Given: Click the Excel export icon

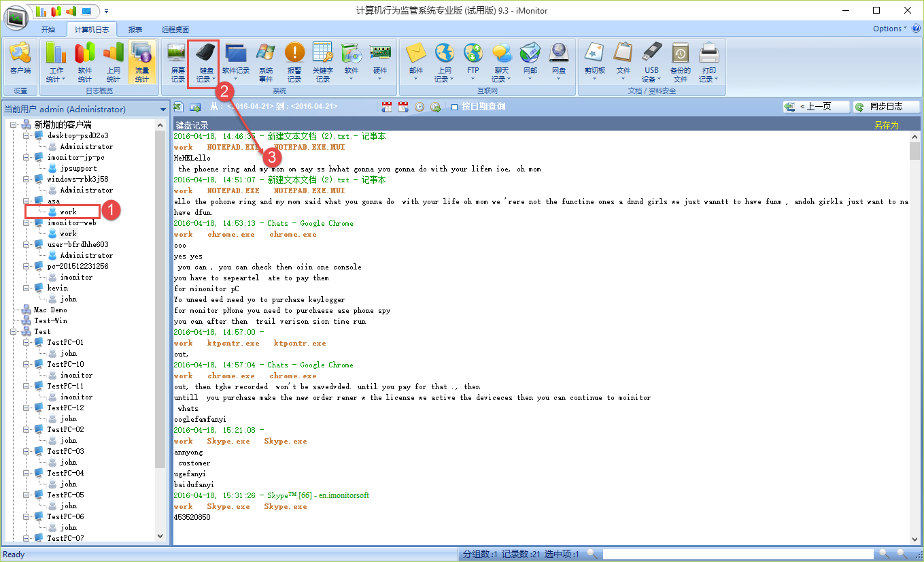Looking at the screenshot, I should [178, 107].
